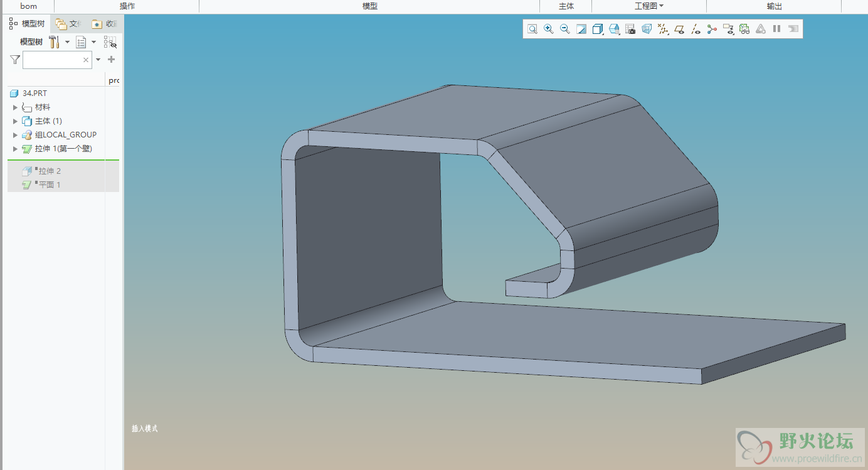Expand the 主体 (1) node
Image resolution: width=868 pixels, height=470 pixels.
[x=16, y=121]
